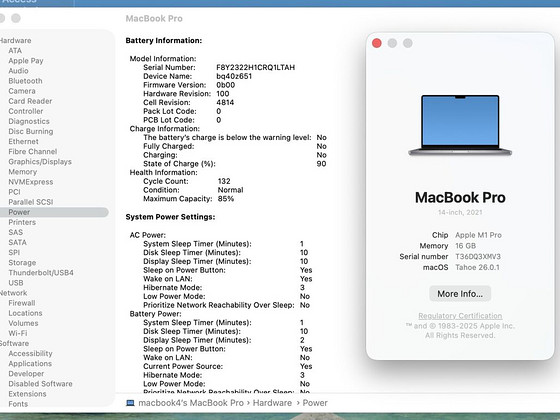Open Applications software list
This screenshot has height=420, width=560.
[30, 364]
